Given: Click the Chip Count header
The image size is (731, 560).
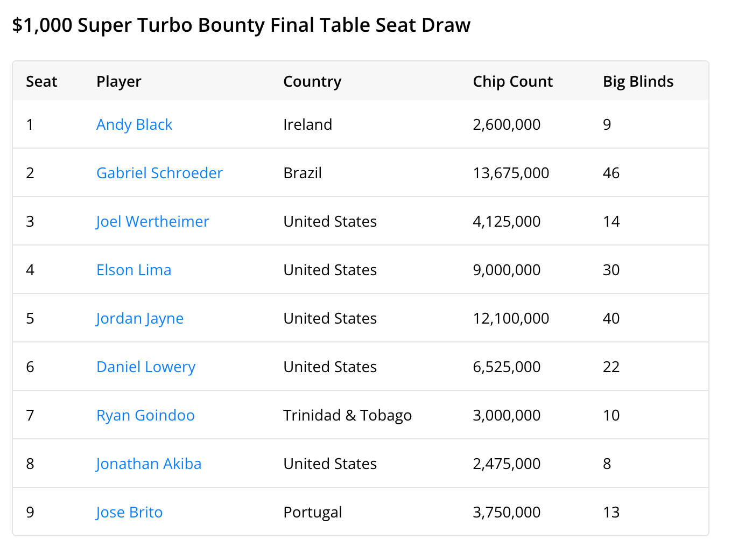Looking at the screenshot, I should [x=512, y=81].
